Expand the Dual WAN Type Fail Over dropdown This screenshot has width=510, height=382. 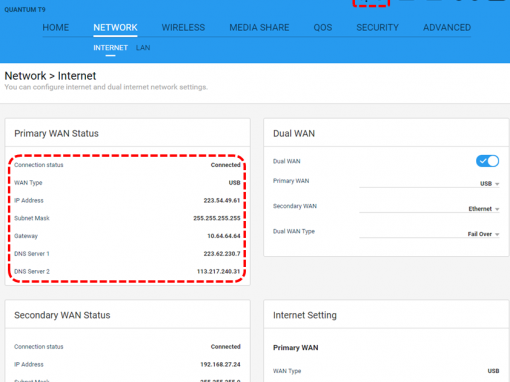(429, 234)
